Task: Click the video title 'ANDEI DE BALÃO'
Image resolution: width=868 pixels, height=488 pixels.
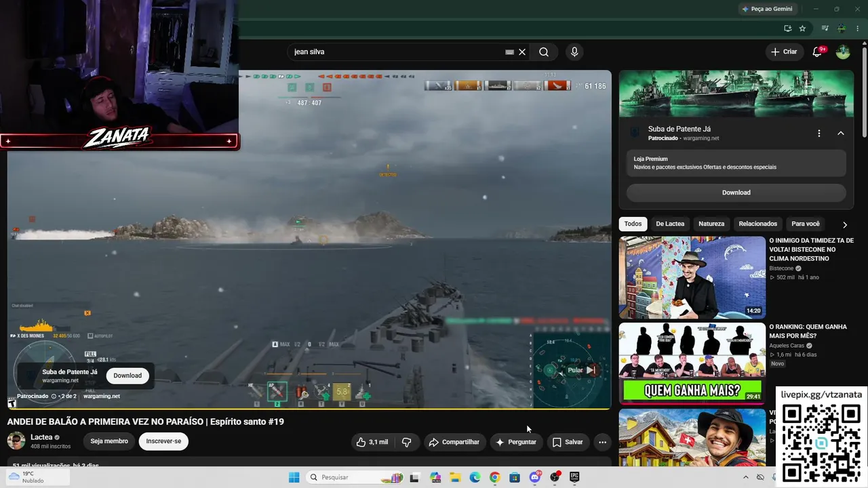Action: 146,422
